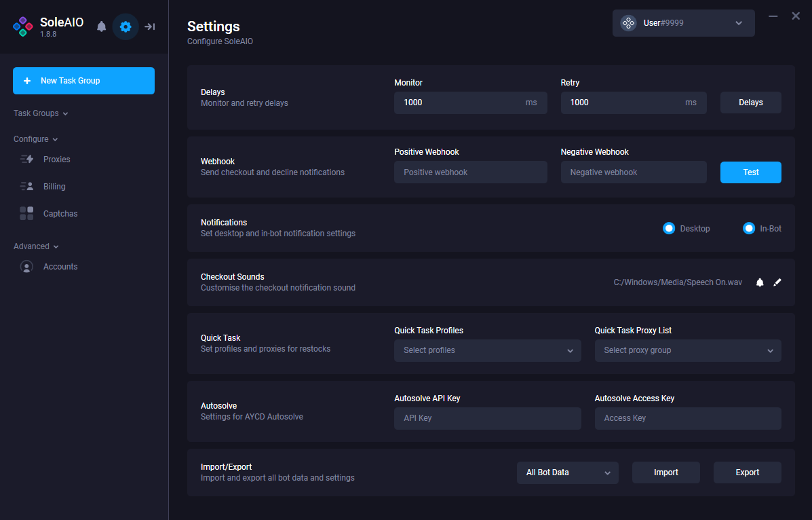
Task: Click the SoleAIO logo icon
Action: [x=23, y=26]
